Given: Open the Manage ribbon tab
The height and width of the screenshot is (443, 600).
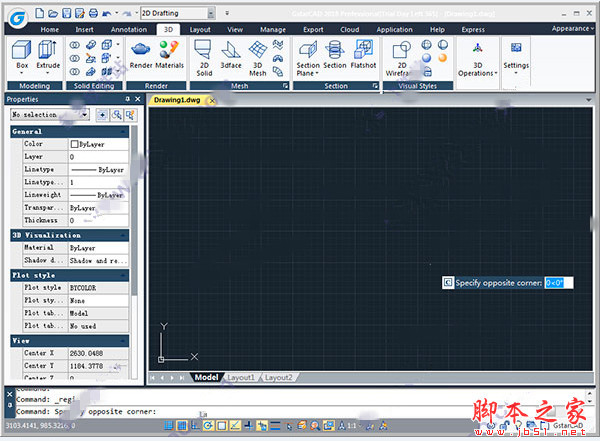Looking at the screenshot, I should (273, 29).
